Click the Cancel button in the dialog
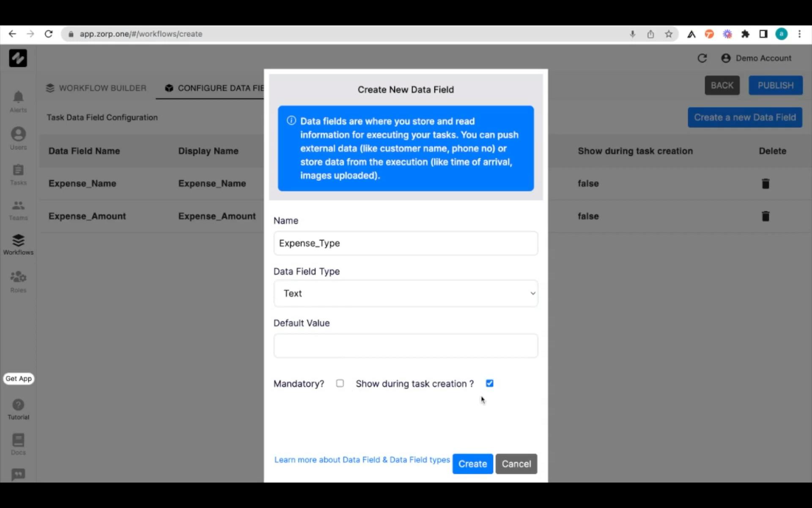The image size is (812, 508). 516,464
